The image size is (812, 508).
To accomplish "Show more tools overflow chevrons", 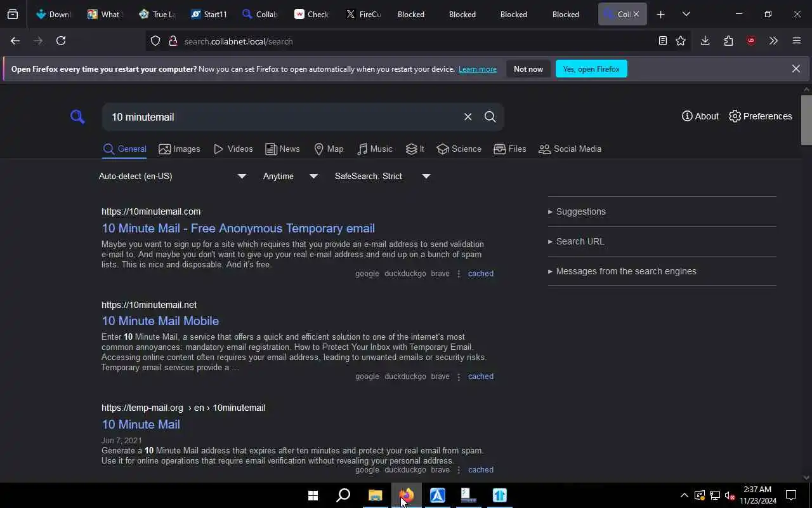I will [773, 41].
